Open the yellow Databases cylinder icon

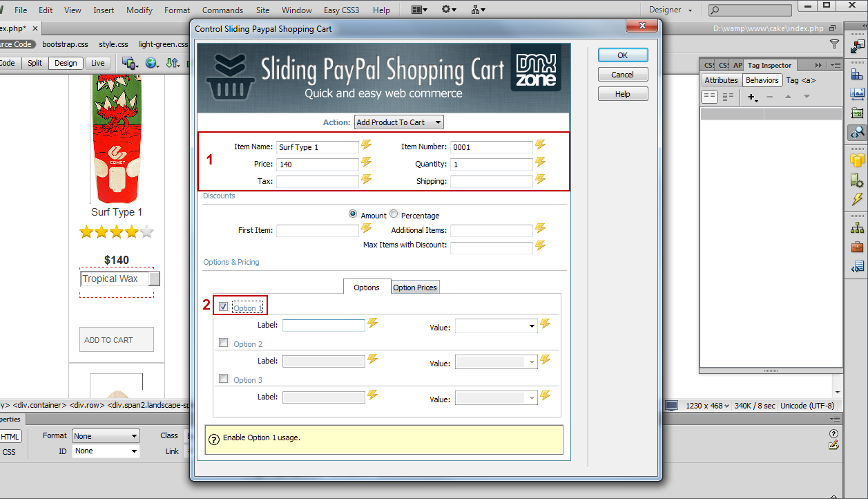tap(858, 160)
